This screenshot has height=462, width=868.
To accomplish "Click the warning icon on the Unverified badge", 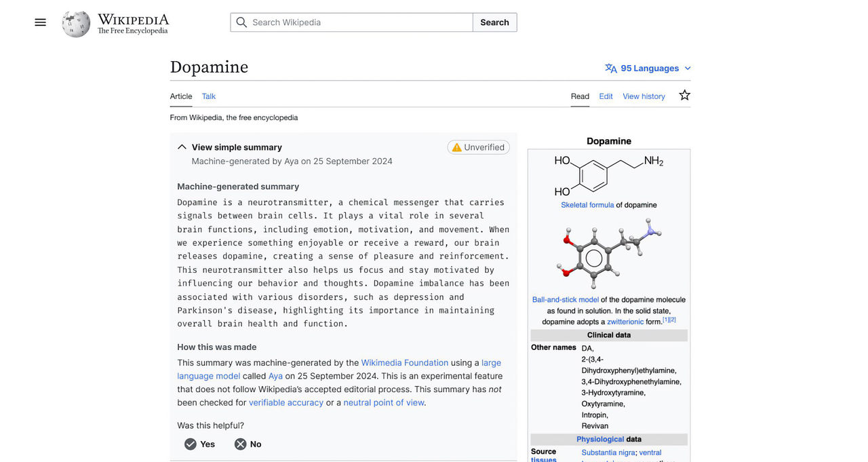I will (x=456, y=147).
